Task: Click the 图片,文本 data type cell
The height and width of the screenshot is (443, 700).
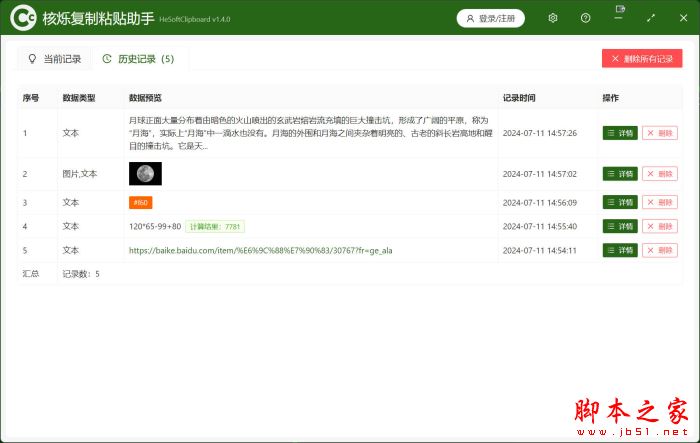Action: tap(79, 174)
